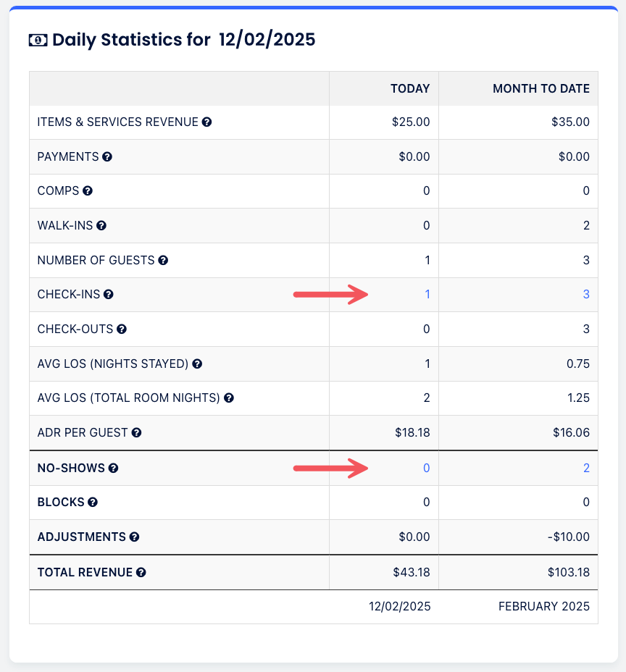Click help icon next to Number of Guests

pyautogui.click(x=163, y=260)
